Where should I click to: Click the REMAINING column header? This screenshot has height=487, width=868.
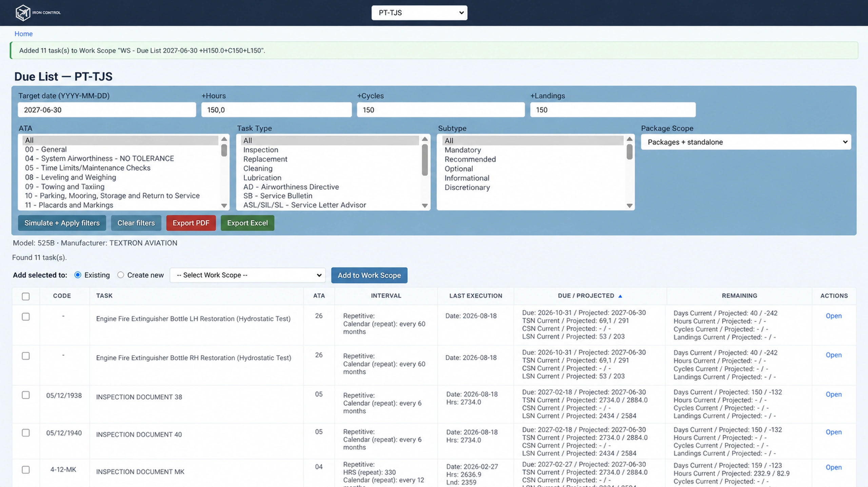tap(739, 296)
